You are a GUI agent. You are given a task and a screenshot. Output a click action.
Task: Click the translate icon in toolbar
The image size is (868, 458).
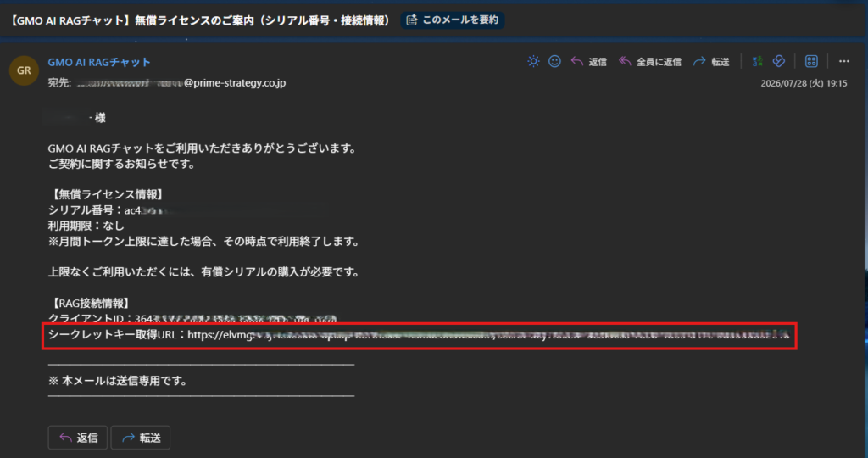pyautogui.click(x=757, y=61)
